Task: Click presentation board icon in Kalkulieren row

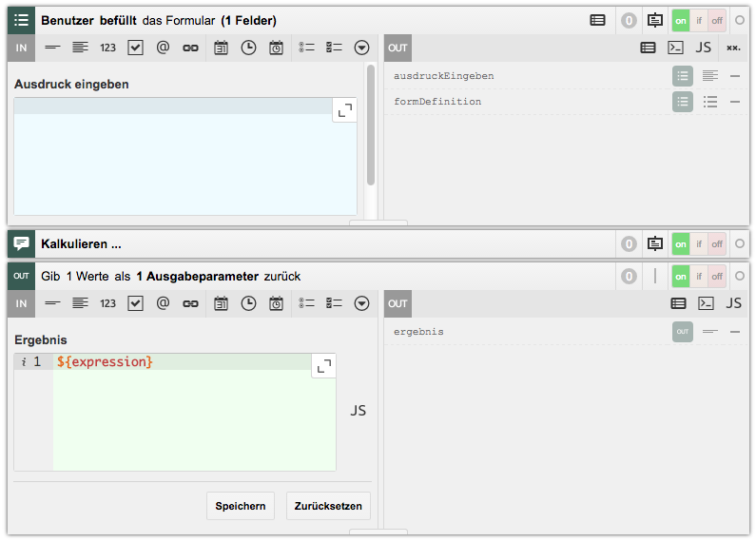Action: [x=655, y=244]
